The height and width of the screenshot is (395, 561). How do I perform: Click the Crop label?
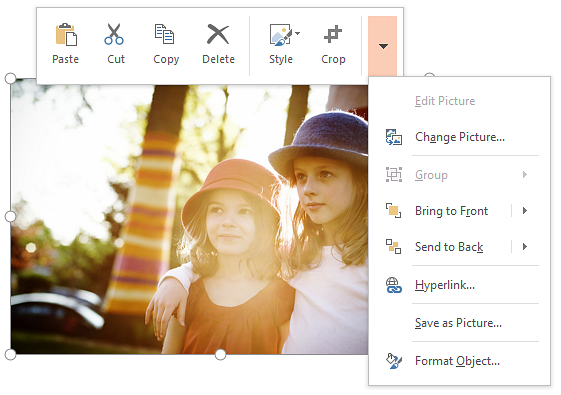tap(333, 59)
